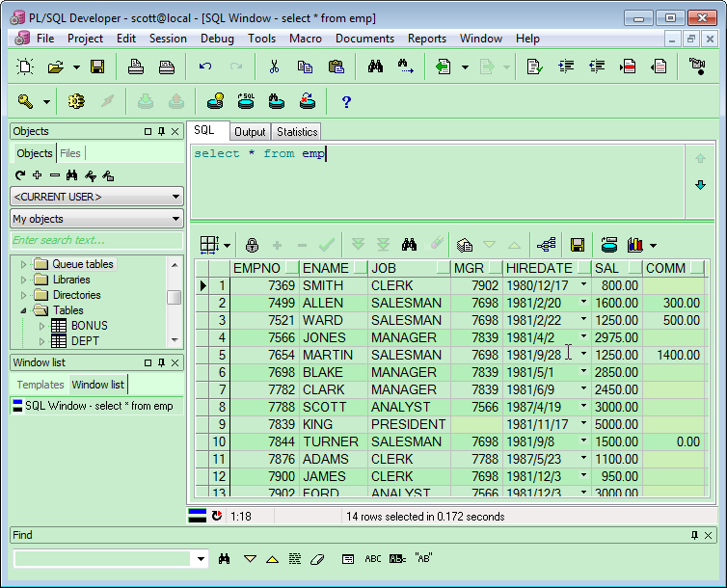Click the Enter search text field

tap(95, 240)
